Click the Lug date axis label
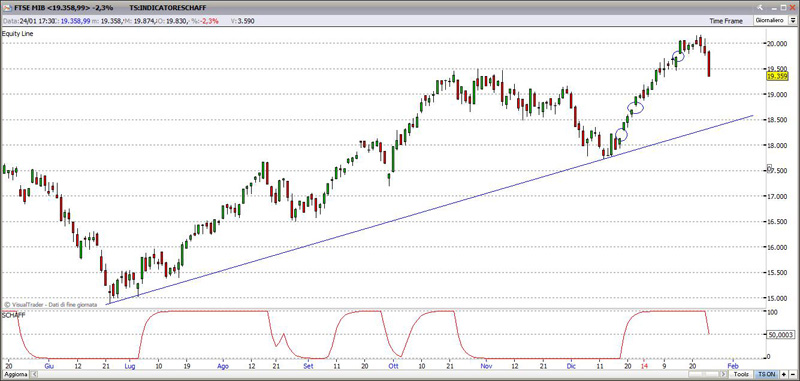The image size is (800, 381). pyautogui.click(x=130, y=366)
